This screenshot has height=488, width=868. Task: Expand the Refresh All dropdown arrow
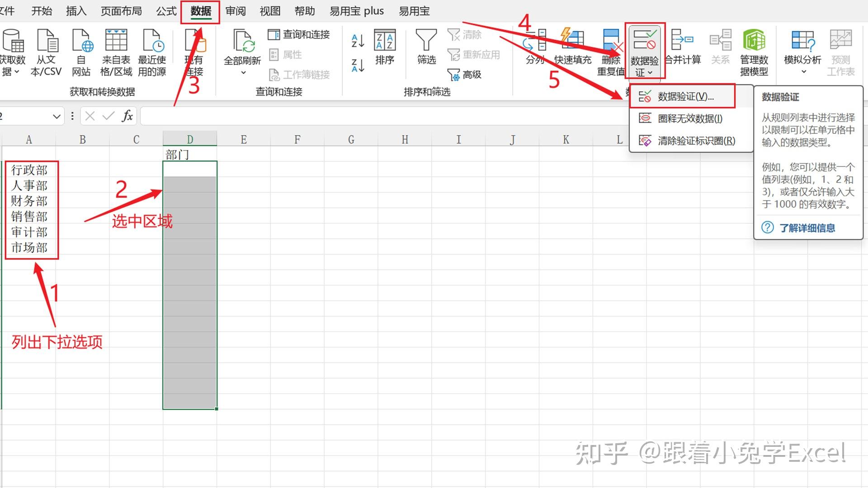[x=243, y=72]
